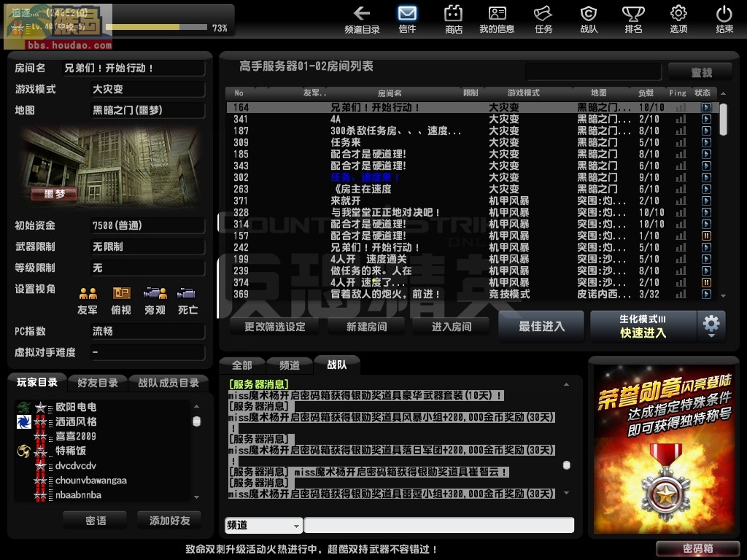Click the player list scroll-down arrow

pyautogui.click(x=196, y=497)
